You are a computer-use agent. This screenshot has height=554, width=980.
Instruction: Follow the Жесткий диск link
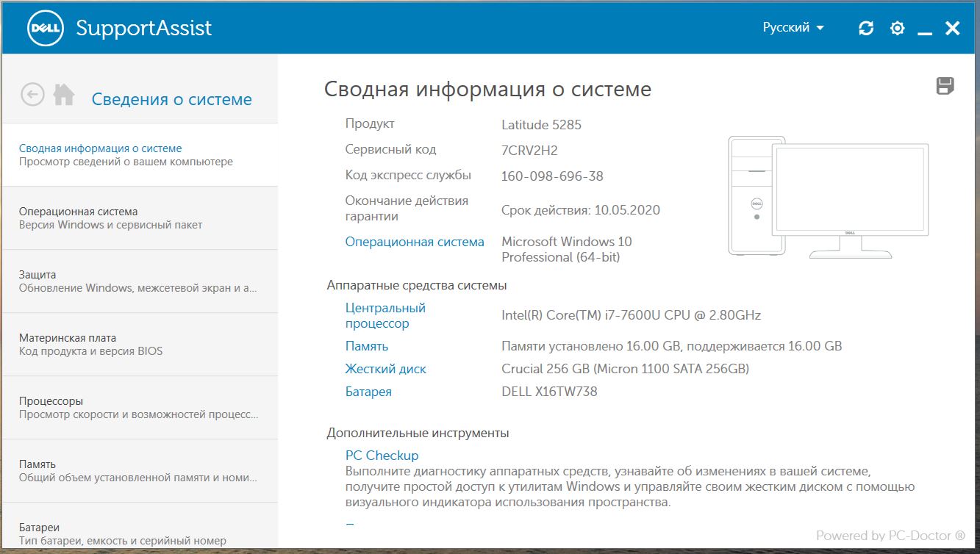coord(386,369)
